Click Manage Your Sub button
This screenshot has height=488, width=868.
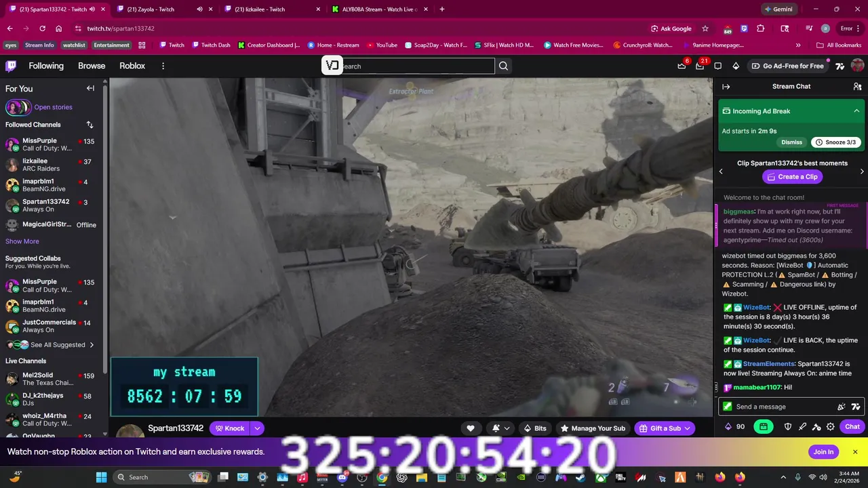(592, 428)
